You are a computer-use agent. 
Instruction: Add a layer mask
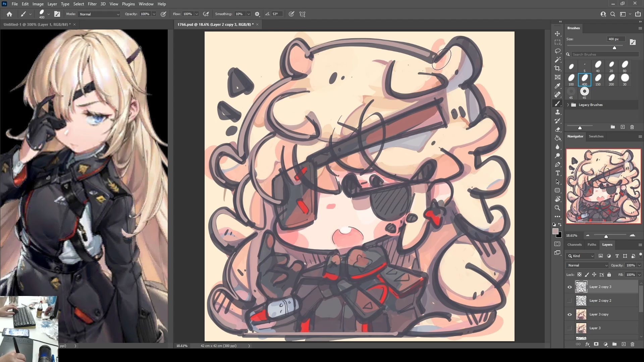[596, 344]
